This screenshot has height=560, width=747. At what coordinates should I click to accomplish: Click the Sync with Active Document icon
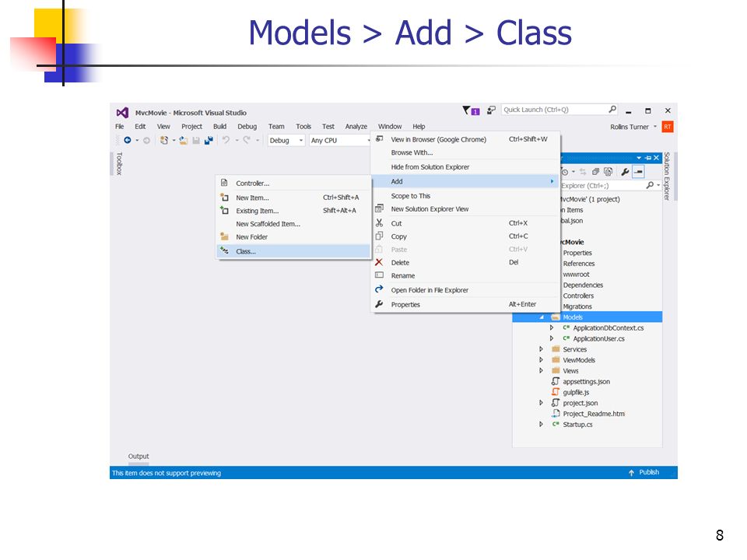pyautogui.click(x=583, y=172)
